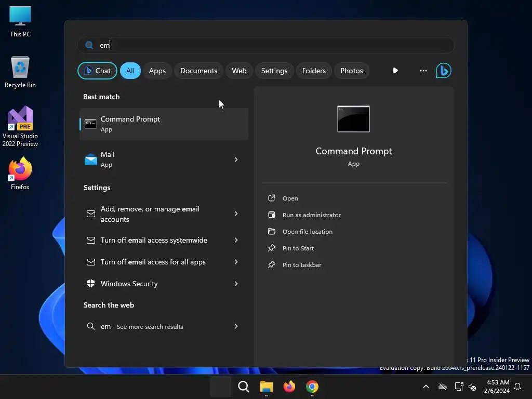Click the Bing icon beside the filters
The width and height of the screenshot is (532, 399).
[444, 71]
